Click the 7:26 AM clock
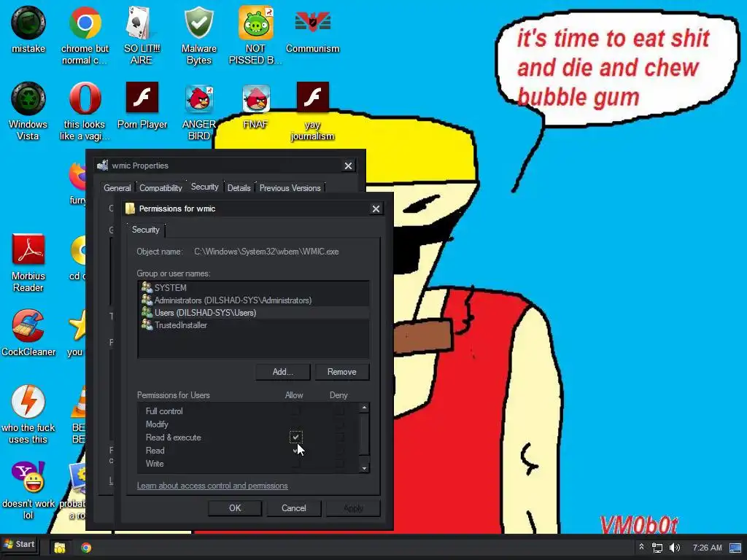747x560 pixels. (x=707, y=548)
